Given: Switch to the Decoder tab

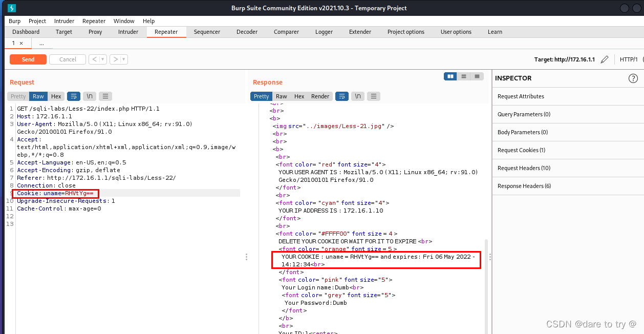Looking at the screenshot, I should point(247,32).
